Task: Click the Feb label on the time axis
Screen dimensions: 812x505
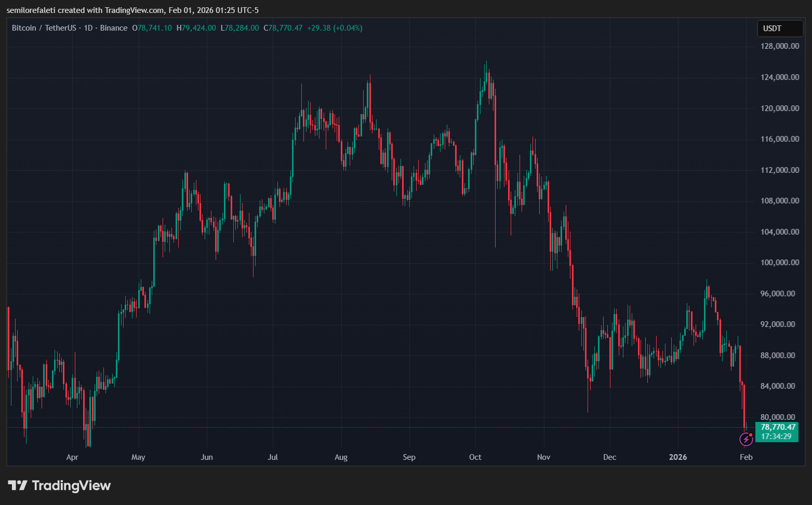Action: [x=746, y=457]
